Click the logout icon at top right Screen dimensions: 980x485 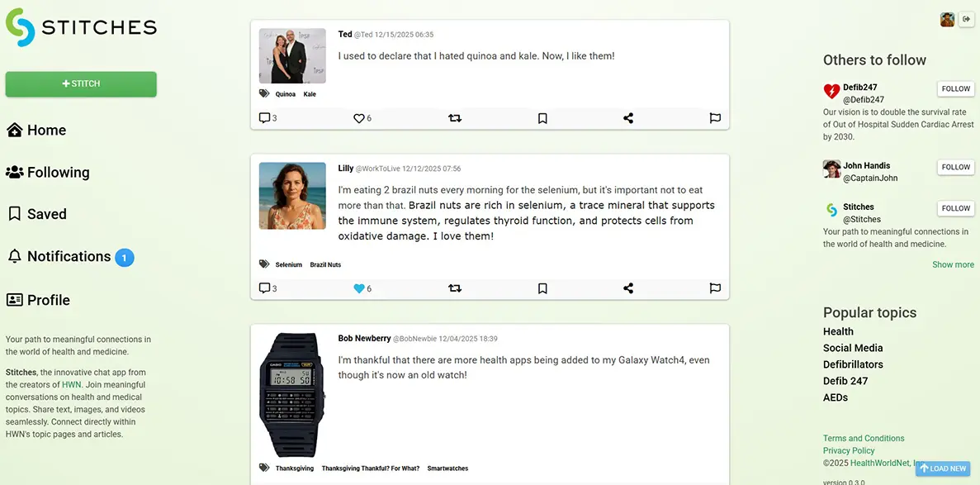(x=966, y=19)
